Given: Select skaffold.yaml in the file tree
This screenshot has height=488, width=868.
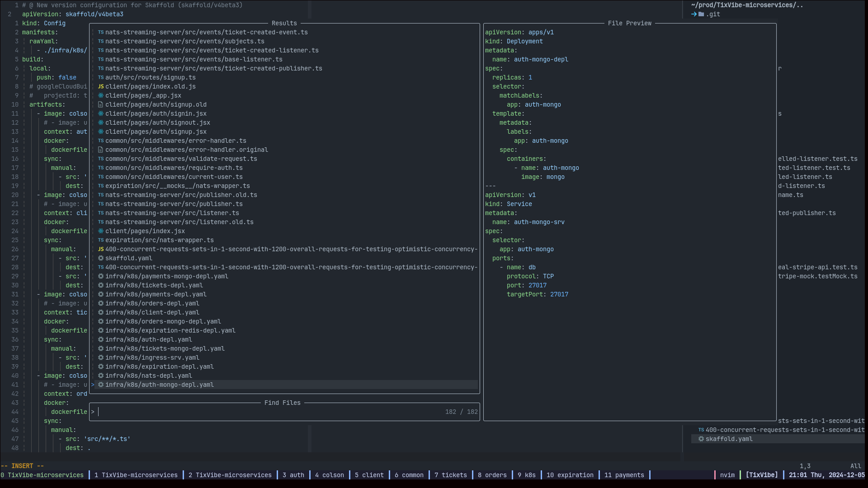Looking at the screenshot, I should click(729, 439).
